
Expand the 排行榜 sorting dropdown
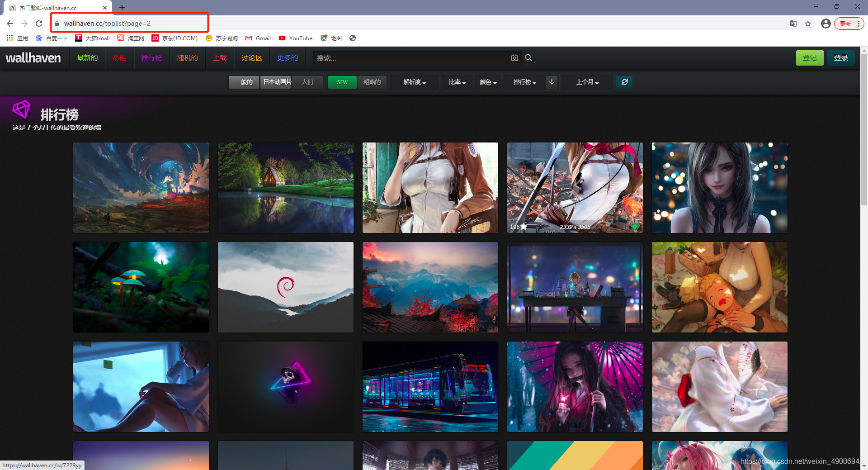(525, 82)
